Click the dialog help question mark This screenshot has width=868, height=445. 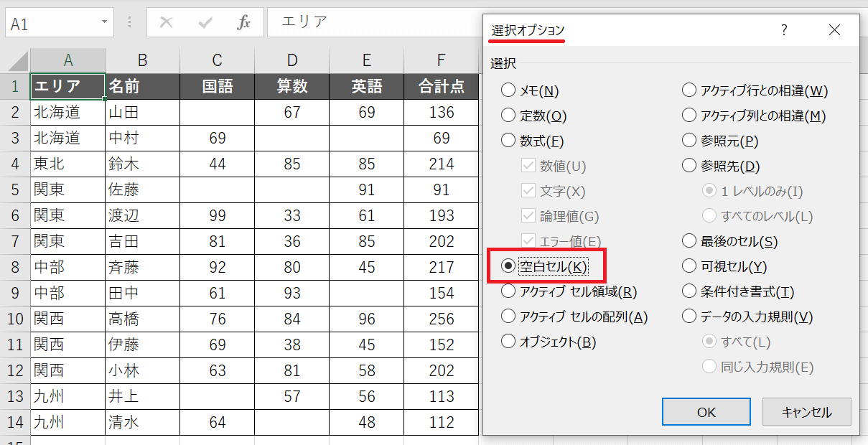(784, 30)
